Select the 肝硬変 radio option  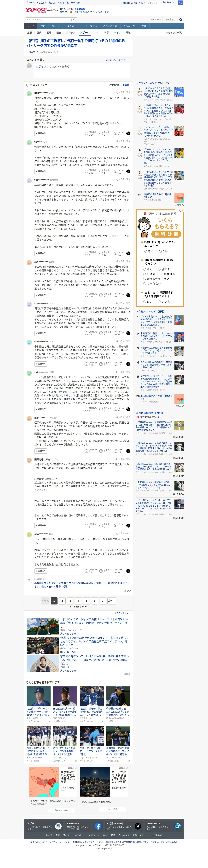pyautogui.click(x=144, y=274)
